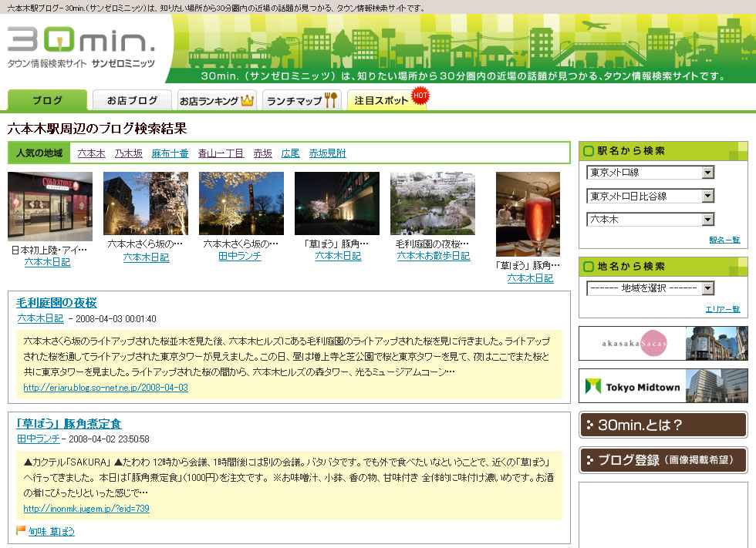Click the green city skyline header banner

click(x=461, y=48)
